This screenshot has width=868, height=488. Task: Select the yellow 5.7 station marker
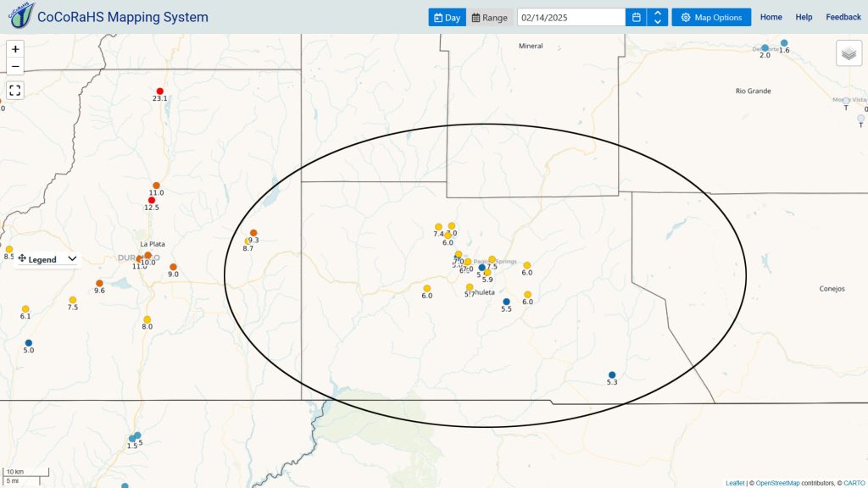[470, 287]
